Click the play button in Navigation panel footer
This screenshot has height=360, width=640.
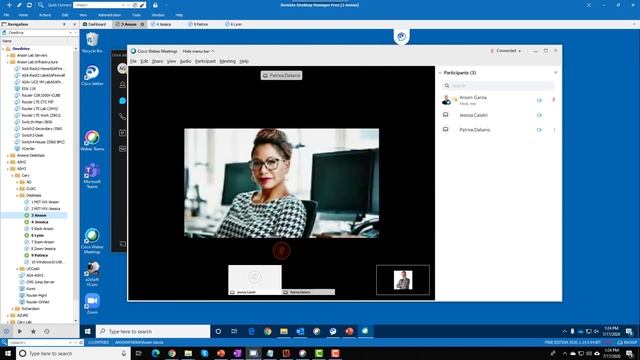tap(20, 331)
